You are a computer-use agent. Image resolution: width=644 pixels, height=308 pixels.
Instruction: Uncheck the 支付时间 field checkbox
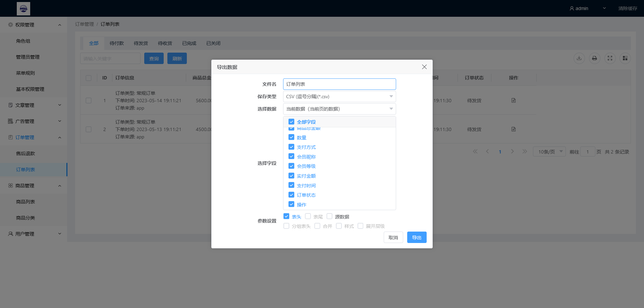(x=291, y=185)
